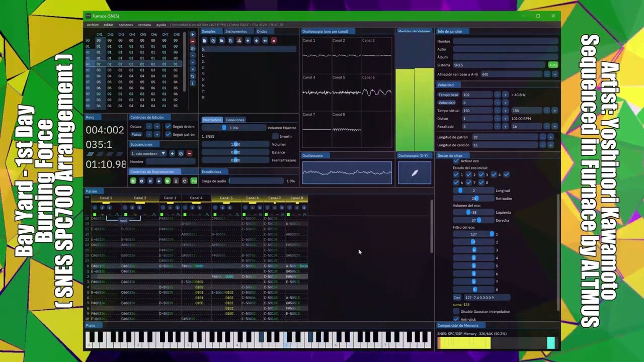
Task: Click the Pasos button in edit controls
Action: coord(136,134)
